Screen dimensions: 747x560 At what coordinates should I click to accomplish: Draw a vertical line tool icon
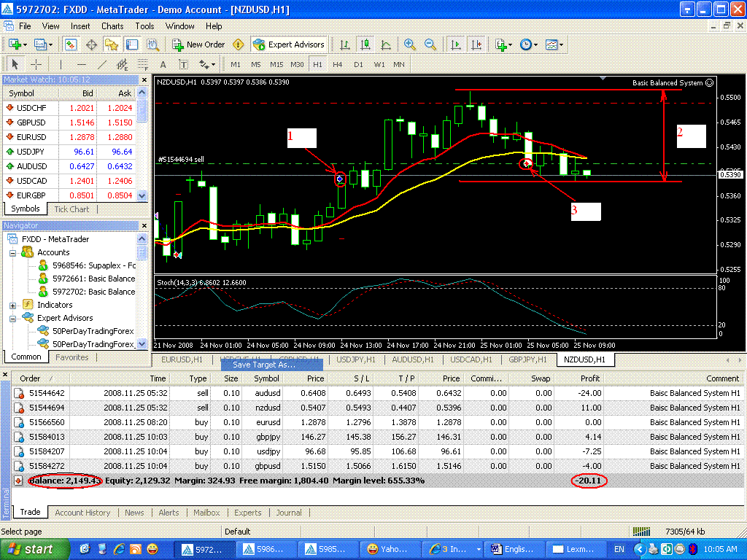coord(61,64)
